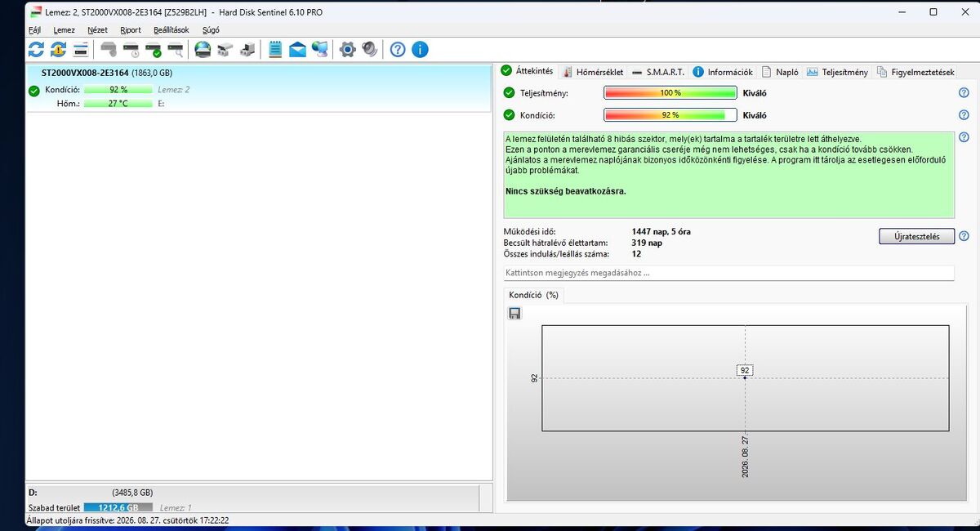Select the ST2000VX008-2E3164 disk entry
The width and height of the screenshot is (980, 531).
point(259,88)
